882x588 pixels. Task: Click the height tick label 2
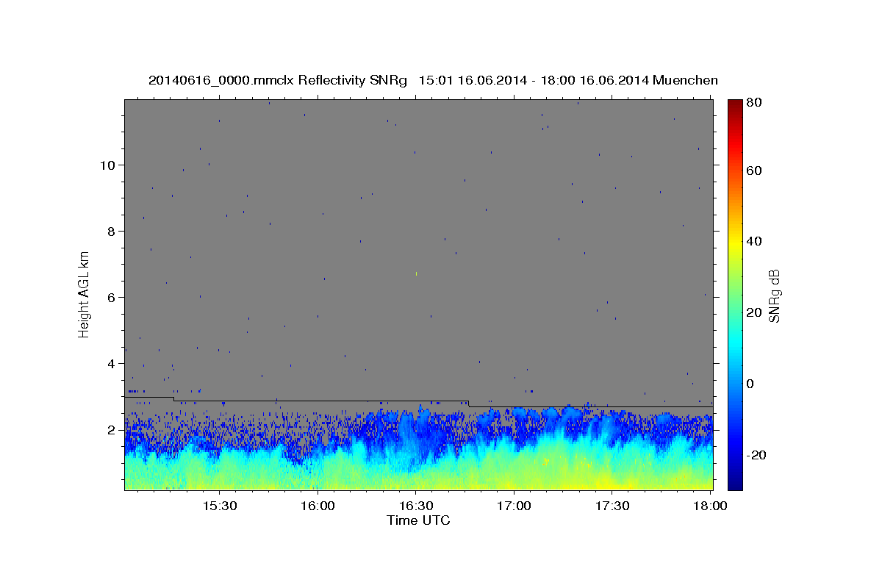[111, 429]
